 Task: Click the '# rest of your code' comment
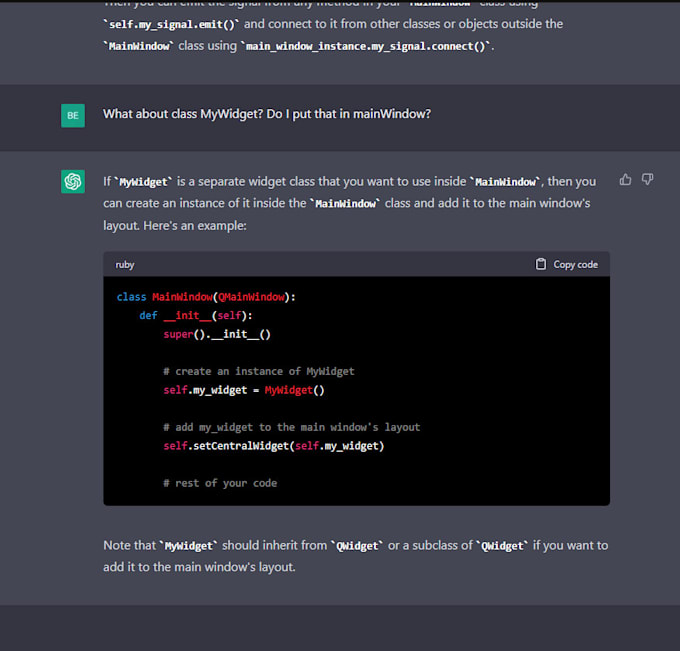pyautogui.click(x=220, y=483)
